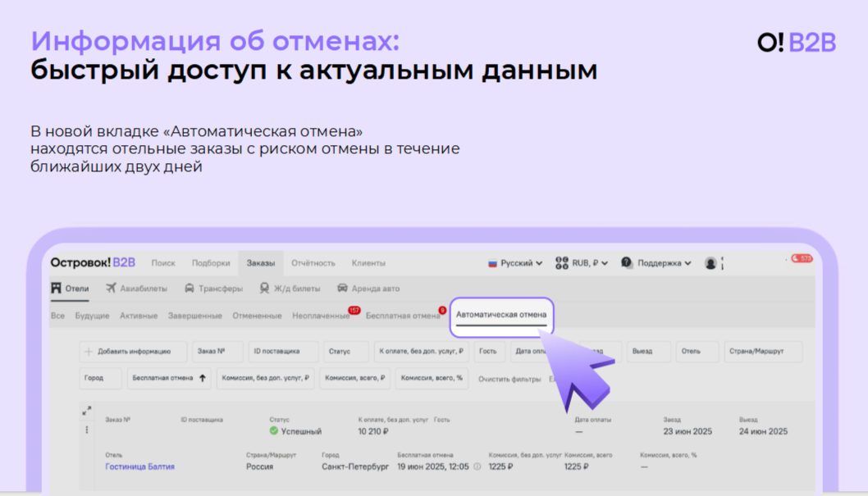Open the three-dot menu on the order row
The image size is (868, 496).
(87, 430)
